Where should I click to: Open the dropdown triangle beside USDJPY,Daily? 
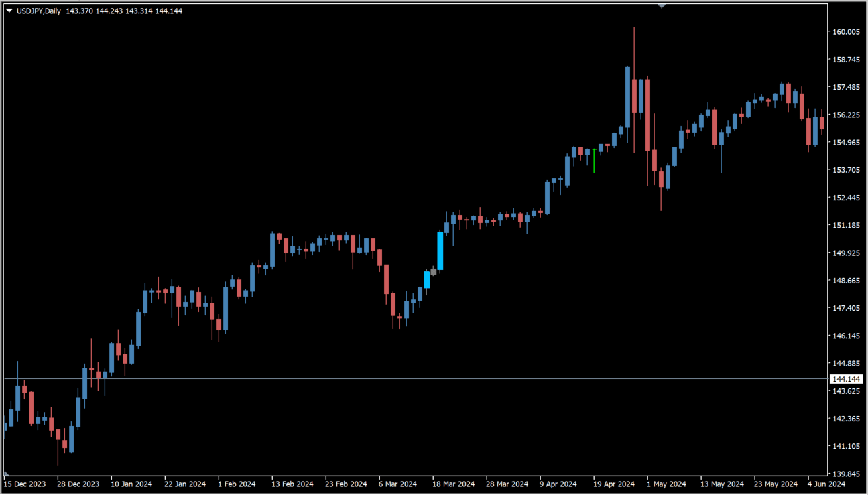[x=9, y=11]
